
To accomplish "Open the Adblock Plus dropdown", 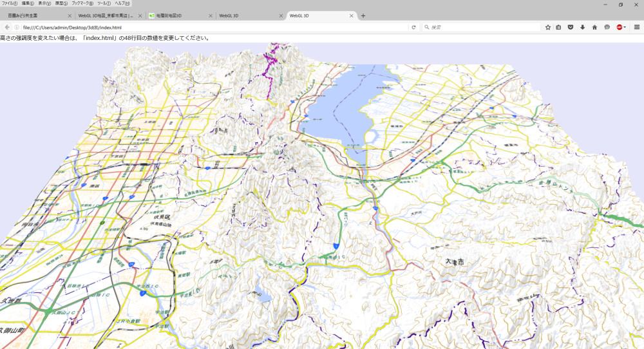I will point(621,27).
